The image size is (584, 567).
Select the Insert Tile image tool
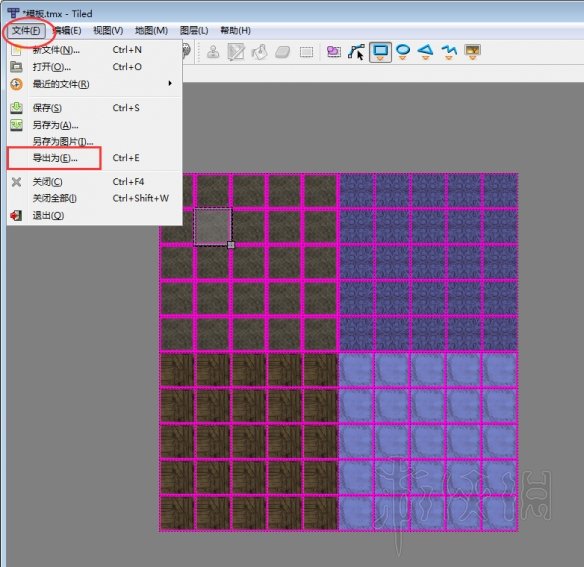point(472,52)
